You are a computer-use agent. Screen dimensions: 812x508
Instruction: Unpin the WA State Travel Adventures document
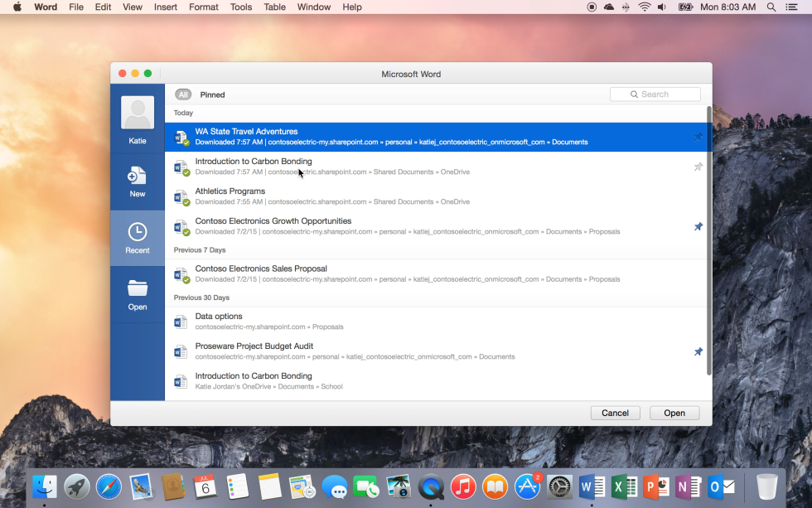698,137
